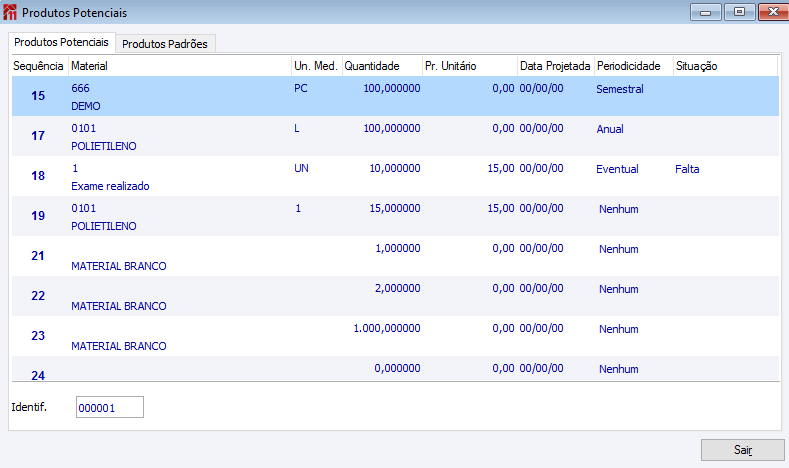Click the Periodicidade column header
789x468 pixels.
click(634, 66)
